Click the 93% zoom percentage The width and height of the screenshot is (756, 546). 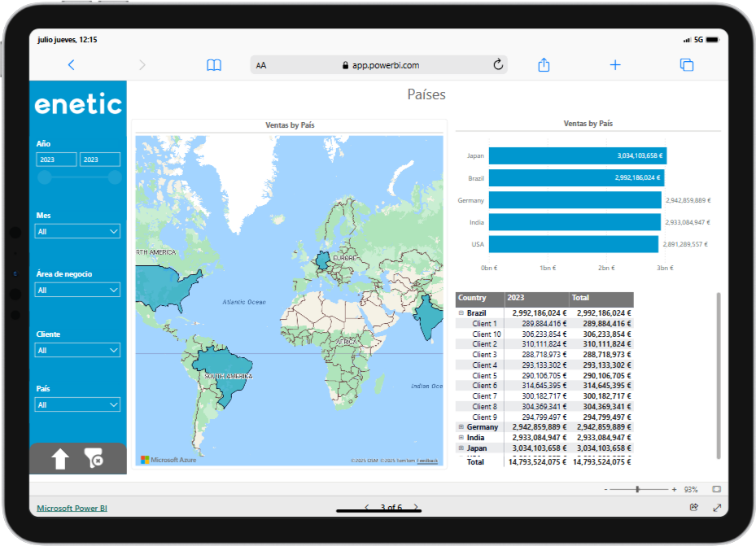691,490
